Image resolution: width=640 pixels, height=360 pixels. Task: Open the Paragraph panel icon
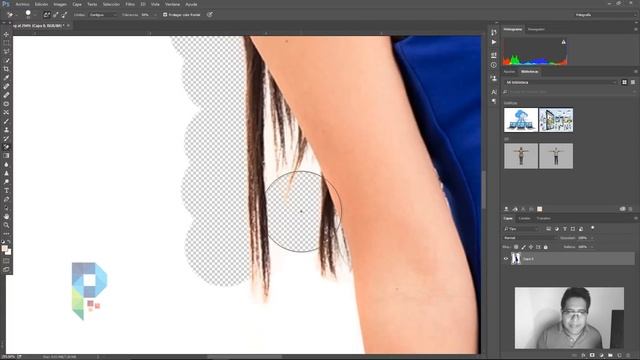494,101
